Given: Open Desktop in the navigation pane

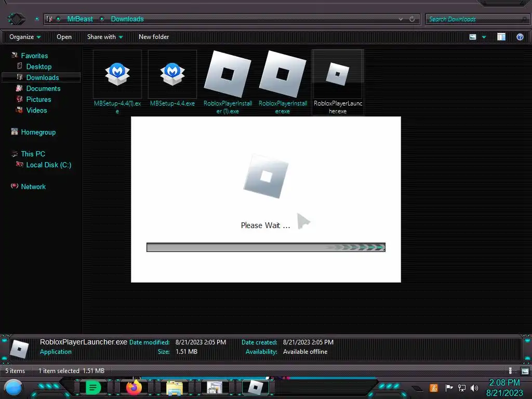Looking at the screenshot, I should pyautogui.click(x=39, y=66).
